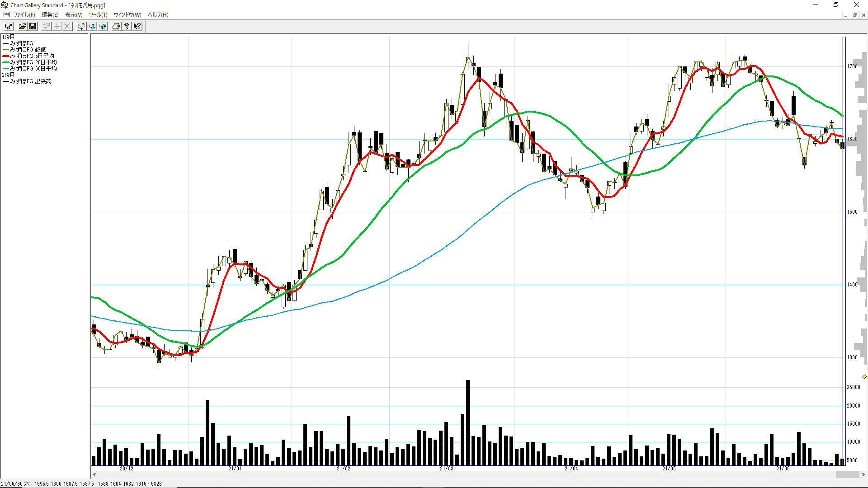Open the ツール(T) menu
This screenshot has height=488, width=868.
[x=98, y=15]
